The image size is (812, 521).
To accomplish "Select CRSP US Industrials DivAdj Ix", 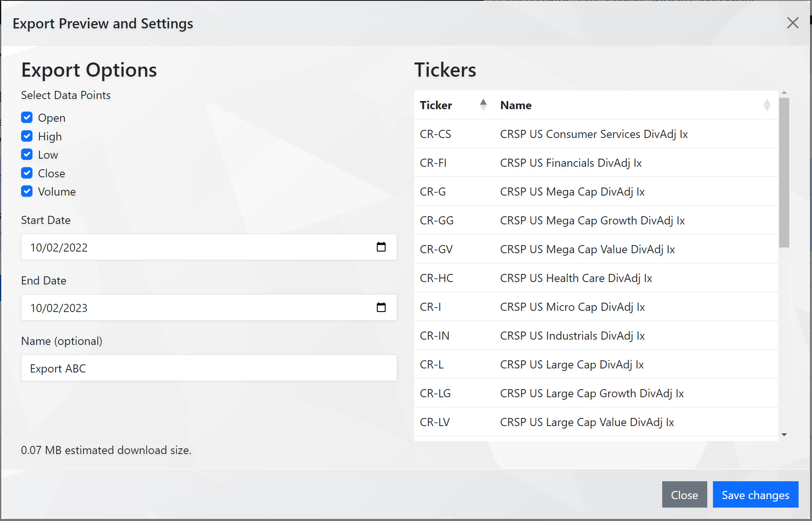I will [572, 336].
